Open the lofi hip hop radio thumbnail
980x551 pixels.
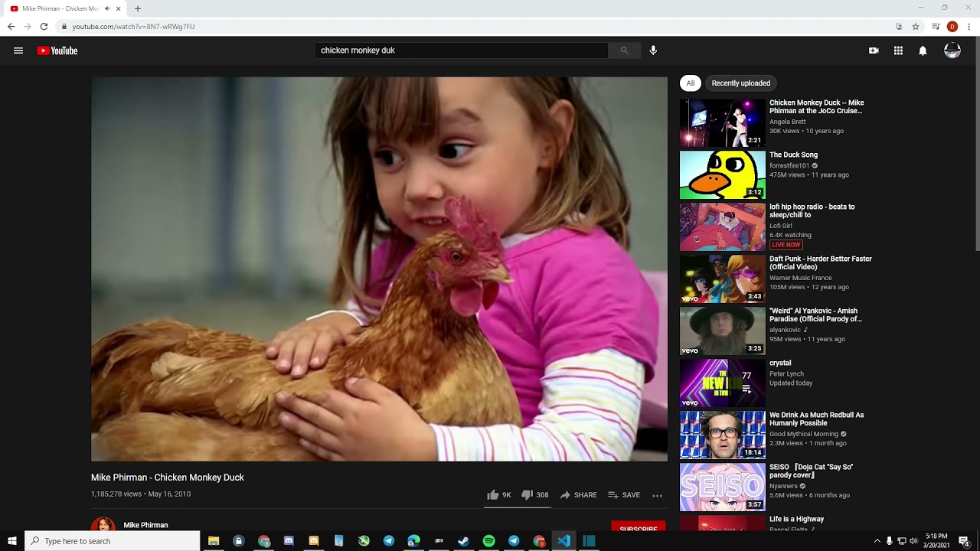pyautogui.click(x=723, y=227)
